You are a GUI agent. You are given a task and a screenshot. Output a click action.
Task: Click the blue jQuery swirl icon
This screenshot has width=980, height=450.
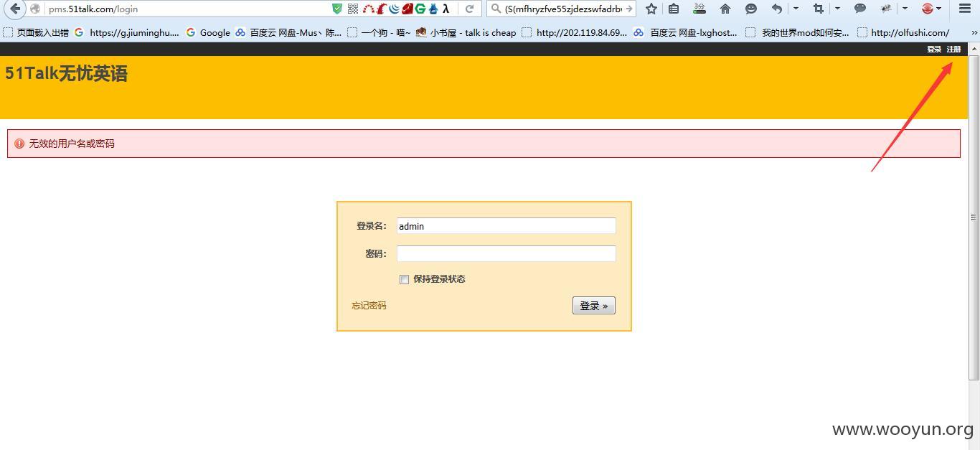[394, 9]
